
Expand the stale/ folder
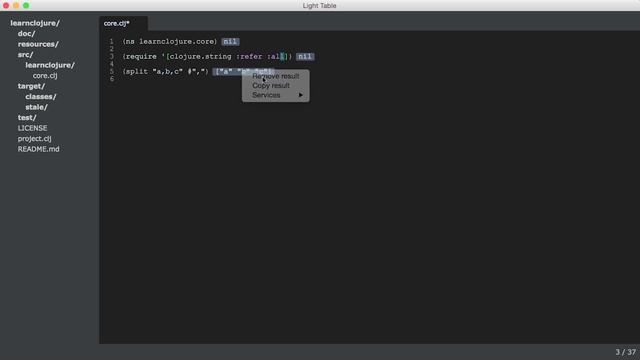pyautogui.click(x=36, y=107)
